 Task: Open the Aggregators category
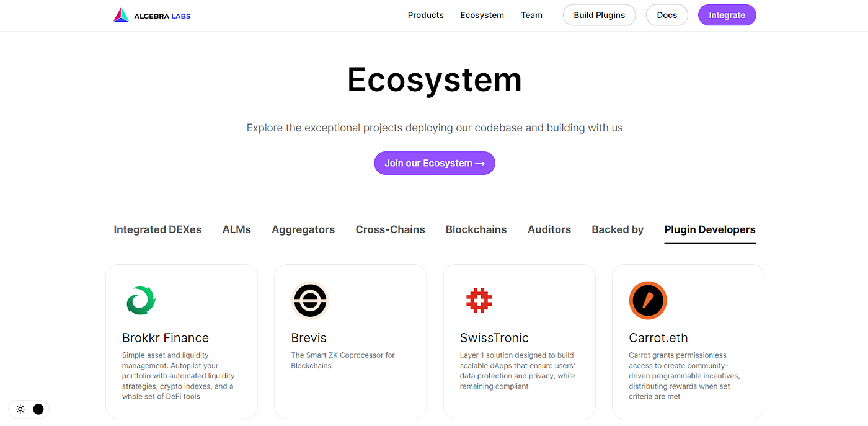click(x=303, y=229)
